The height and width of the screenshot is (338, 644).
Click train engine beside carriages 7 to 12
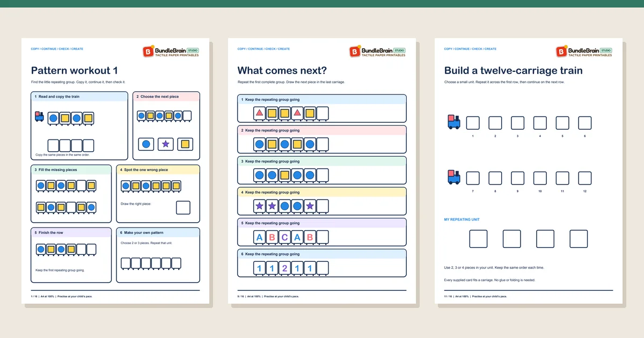pyautogui.click(x=454, y=177)
